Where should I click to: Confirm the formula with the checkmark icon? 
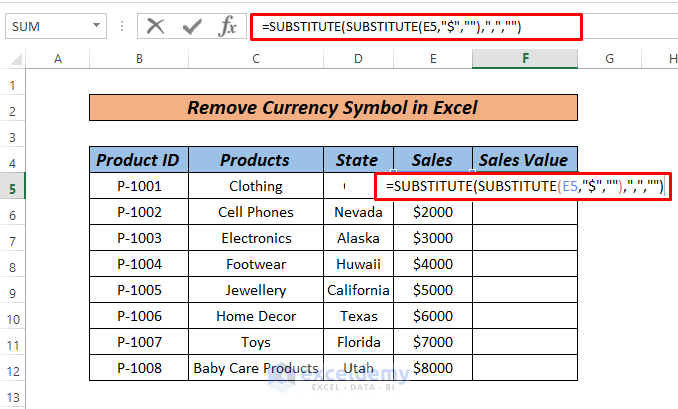[x=190, y=26]
